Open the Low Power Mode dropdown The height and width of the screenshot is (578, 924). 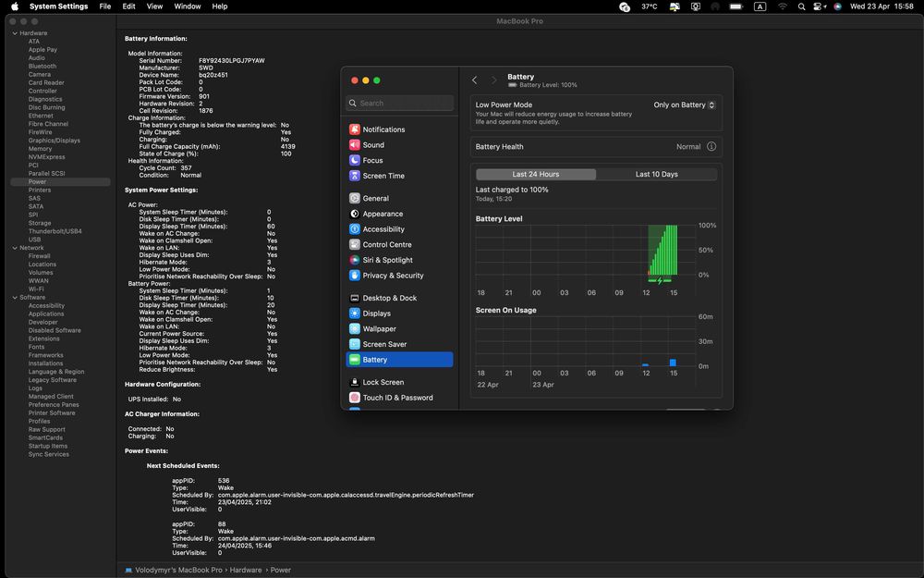685,105
